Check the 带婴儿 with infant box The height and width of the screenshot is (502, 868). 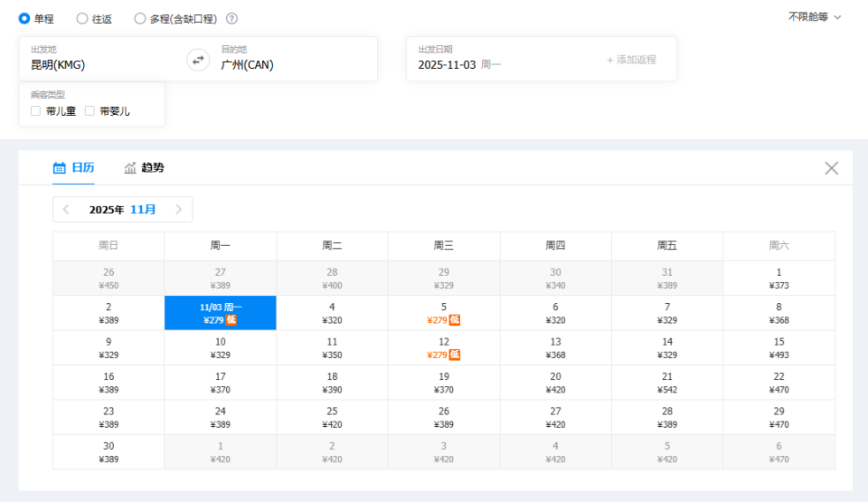[90, 111]
